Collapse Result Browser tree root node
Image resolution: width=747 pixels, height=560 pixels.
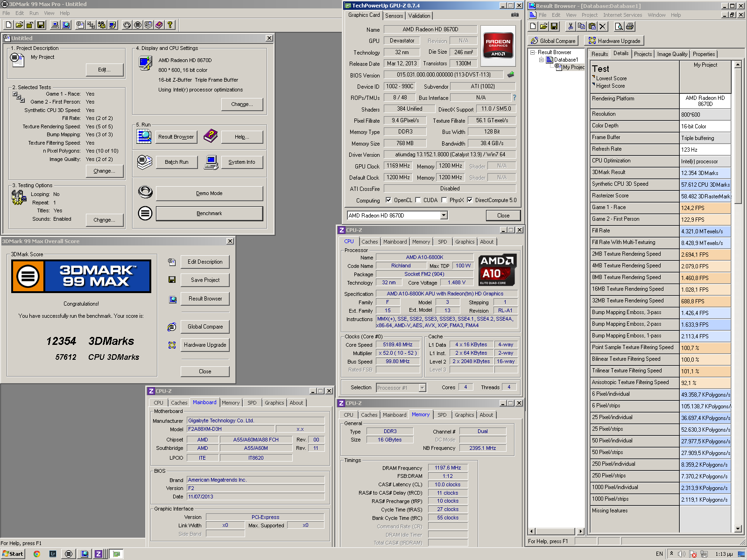(532, 52)
